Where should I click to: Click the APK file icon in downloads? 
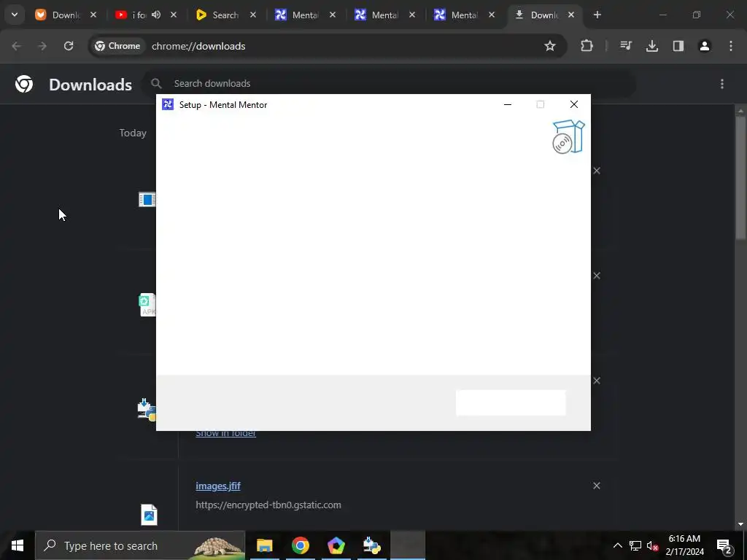[147, 305]
